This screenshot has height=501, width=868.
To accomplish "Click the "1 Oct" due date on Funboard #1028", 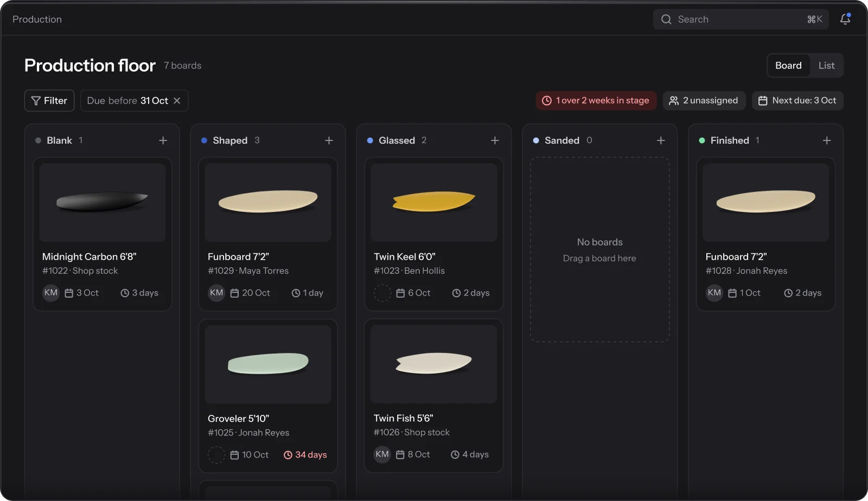I will (x=750, y=293).
